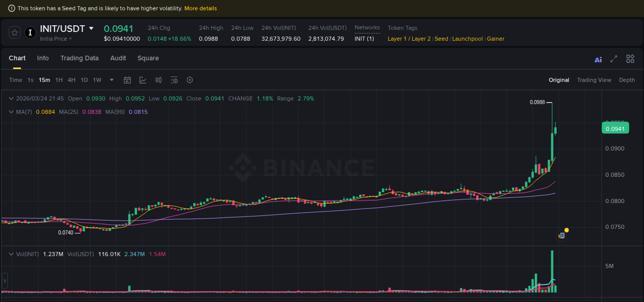
Task: Expand more time intervals dropdown arrow
Action: tap(112, 80)
